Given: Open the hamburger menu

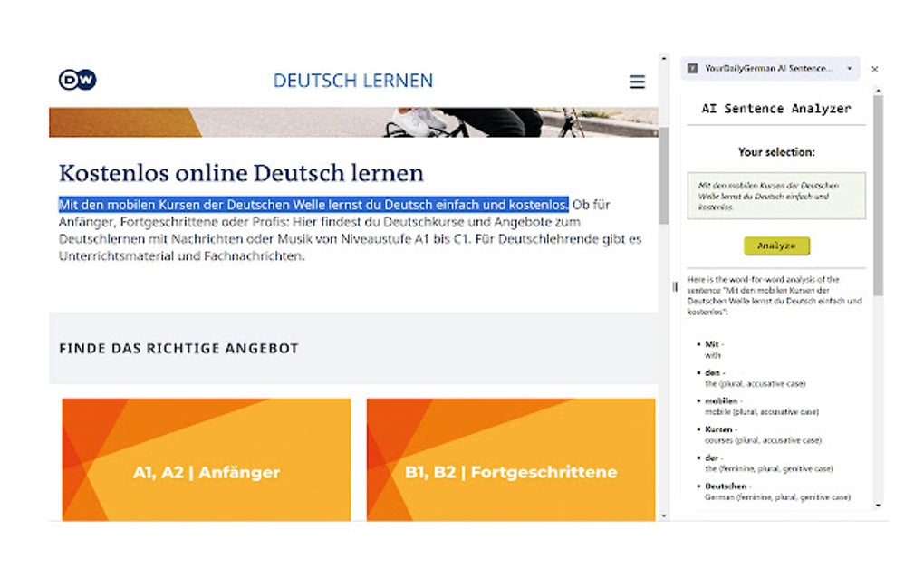Looking at the screenshot, I should pos(638,82).
